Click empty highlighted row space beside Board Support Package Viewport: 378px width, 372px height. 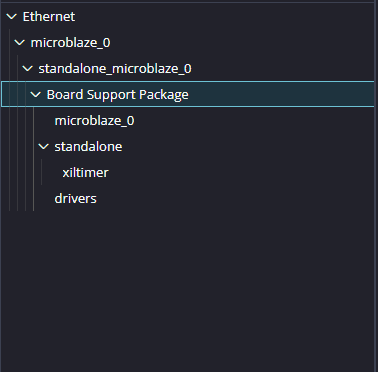(280, 94)
